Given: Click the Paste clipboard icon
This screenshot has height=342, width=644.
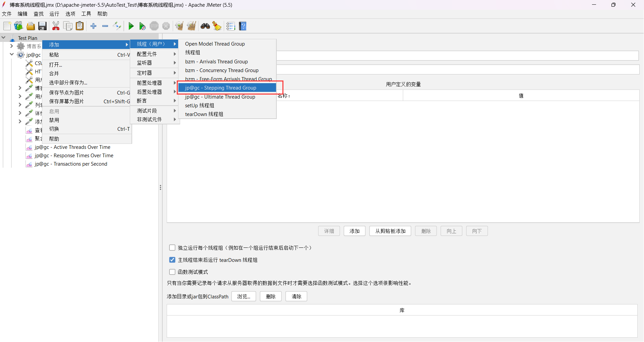Looking at the screenshot, I should pos(79,26).
